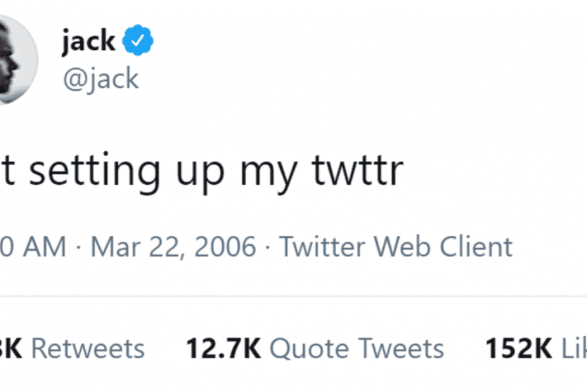Click the word "my" in the tweet
The width and height of the screenshot is (587, 392).
tap(276, 170)
